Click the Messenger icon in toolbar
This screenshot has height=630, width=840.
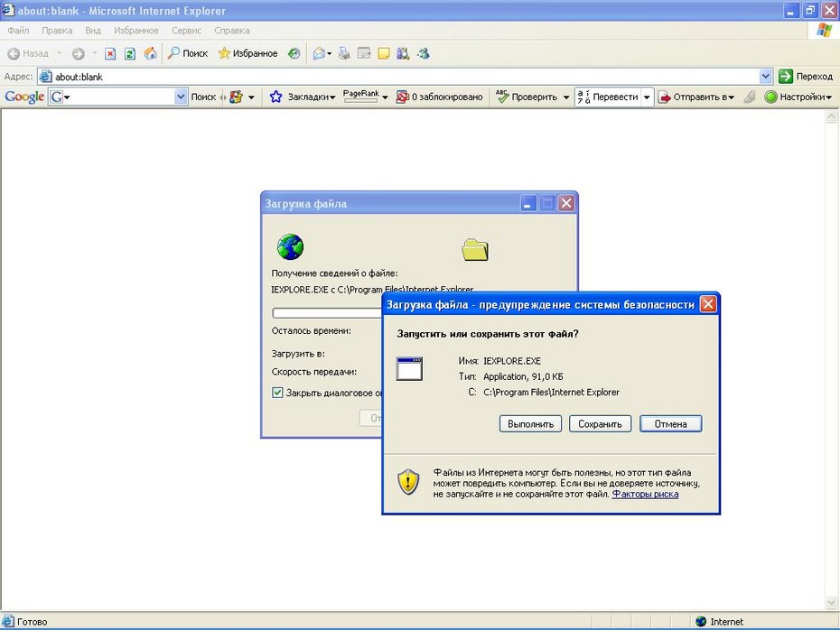pyautogui.click(x=424, y=53)
